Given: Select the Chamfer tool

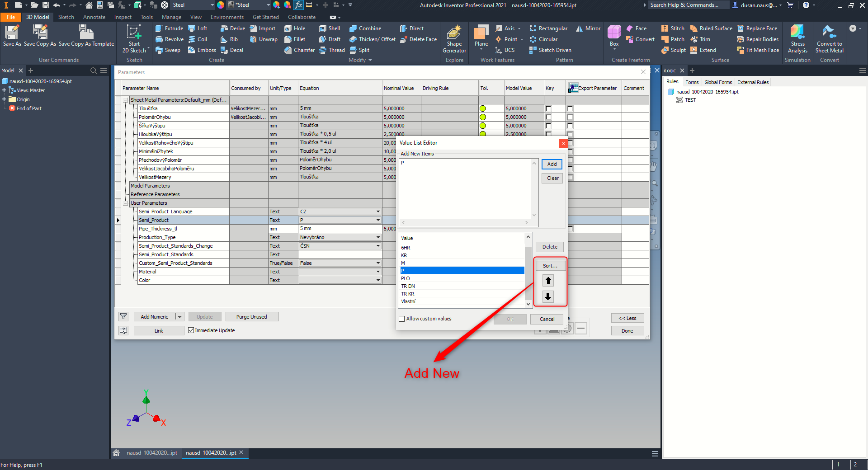Looking at the screenshot, I should click(x=299, y=50).
